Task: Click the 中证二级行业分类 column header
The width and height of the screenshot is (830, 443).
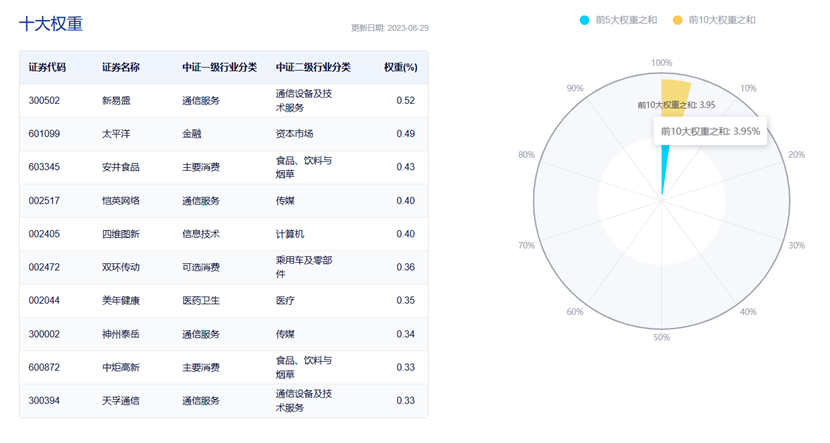Action: (x=312, y=67)
